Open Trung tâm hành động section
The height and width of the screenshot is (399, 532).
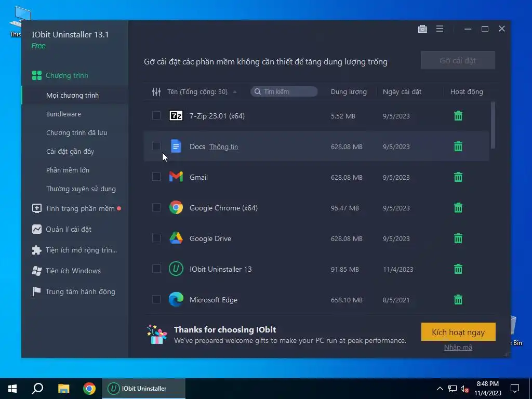75,291
